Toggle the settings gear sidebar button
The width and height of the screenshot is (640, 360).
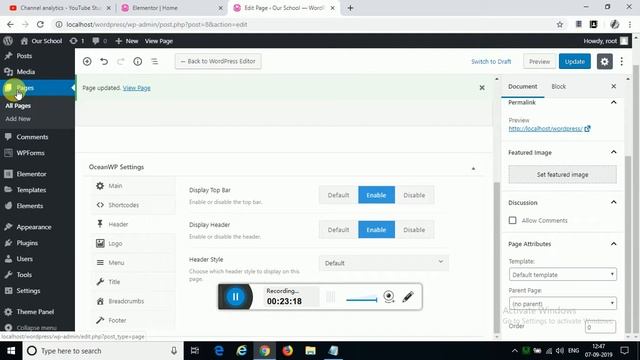(x=604, y=62)
